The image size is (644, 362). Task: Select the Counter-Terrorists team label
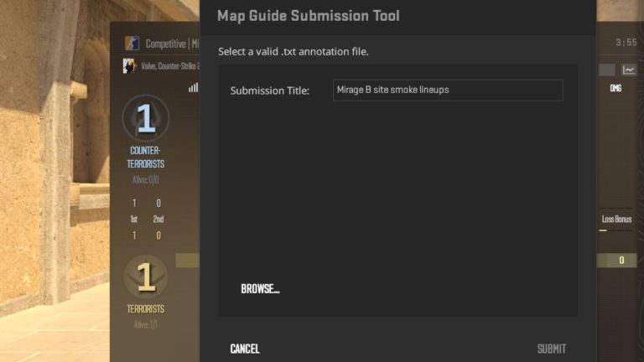(146, 158)
